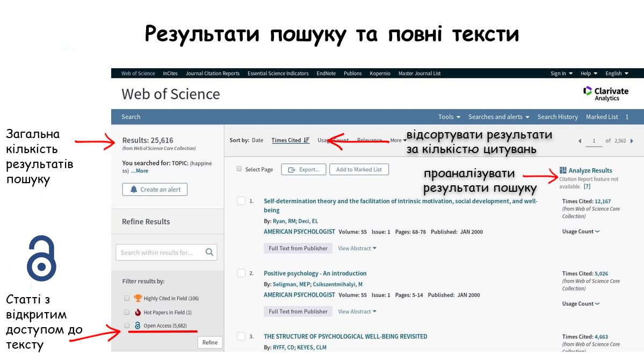The image size is (644, 361).
Task: Click Times Cited count 5,026
Action: (x=601, y=273)
